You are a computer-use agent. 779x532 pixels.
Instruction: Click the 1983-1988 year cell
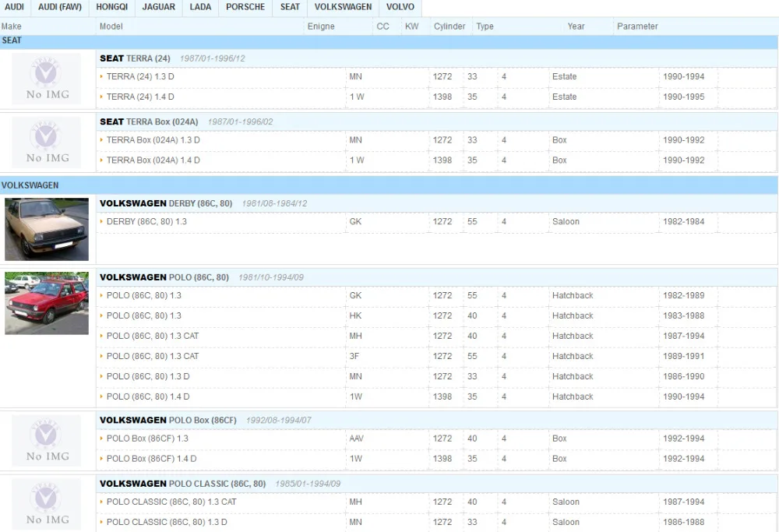click(684, 316)
